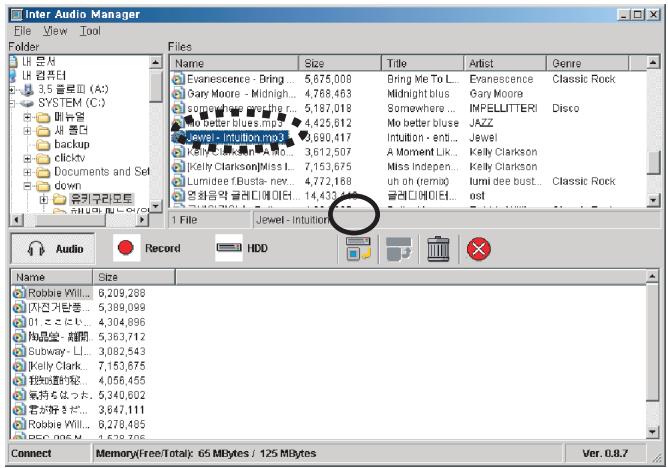Click icon beside Subway device file

19,351
